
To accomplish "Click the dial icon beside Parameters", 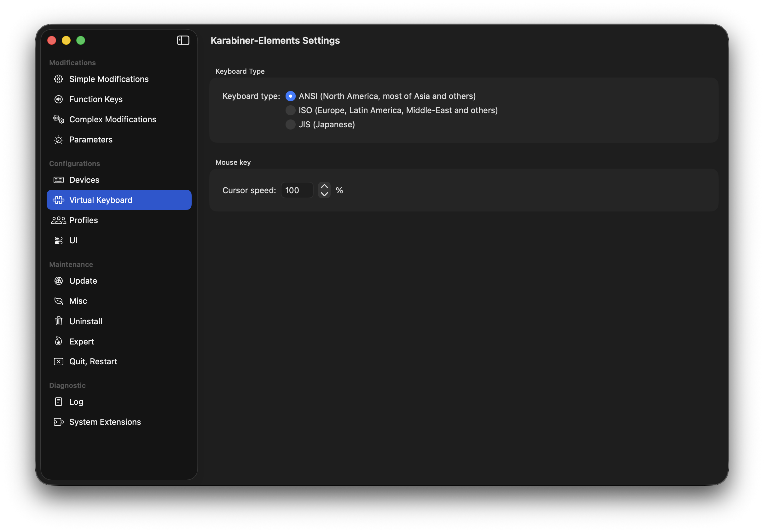I will pyautogui.click(x=59, y=140).
